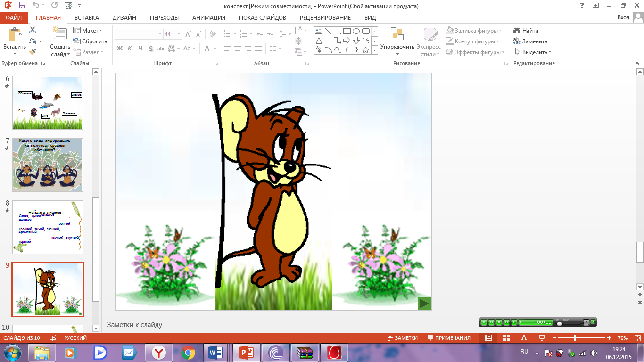Open the font name combo box

pos(139,34)
